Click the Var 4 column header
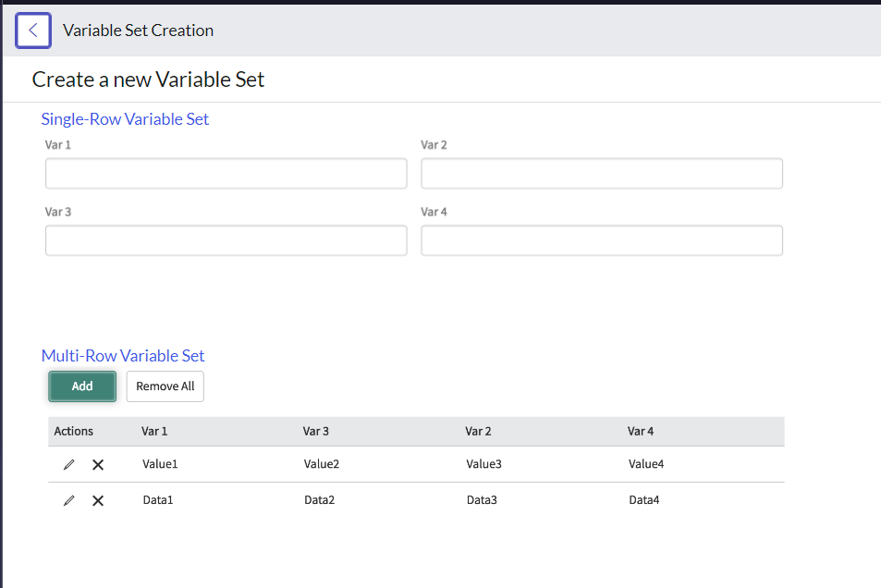This screenshot has height=588, width=881. click(x=640, y=431)
